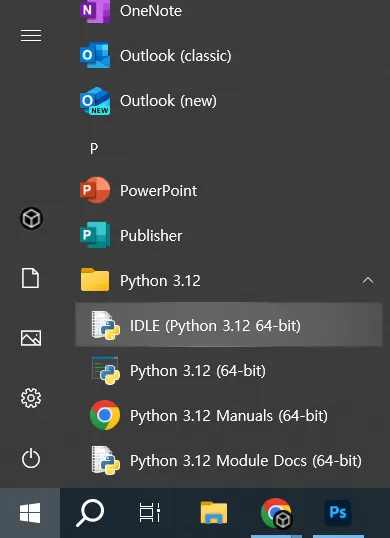Open File Explorer from the taskbar
This screenshot has height=538, width=390.
click(214, 513)
